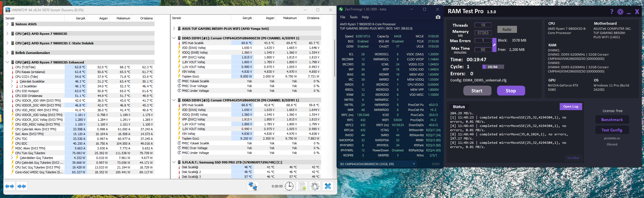Click chip icon of Bellek Zamanlamaları group
The image size is (644, 198).
coord(13,53)
